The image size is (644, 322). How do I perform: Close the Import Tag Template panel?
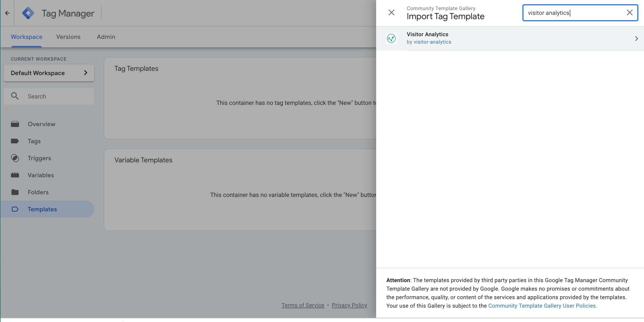click(x=391, y=13)
